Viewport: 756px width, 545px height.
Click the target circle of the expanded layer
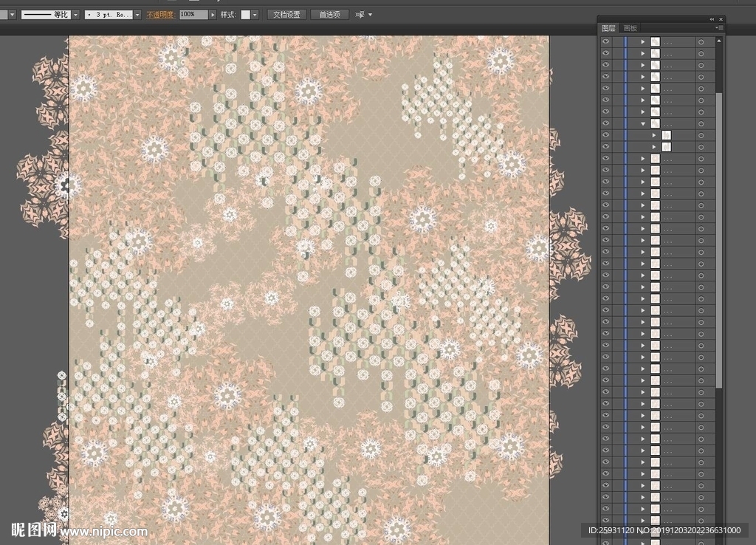pos(701,123)
